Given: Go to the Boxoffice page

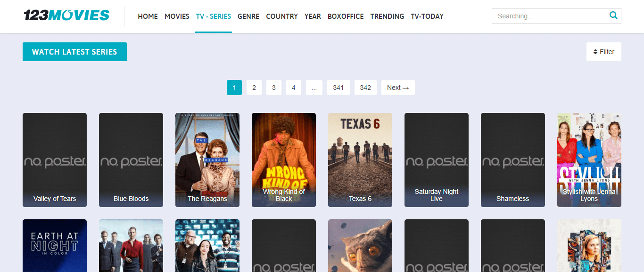Looking at the screenshot, I should point(346,16).
